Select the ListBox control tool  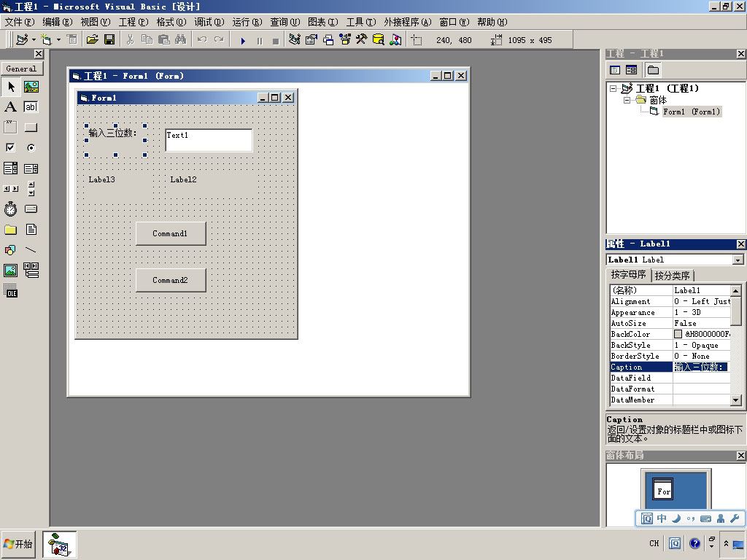(31, 168)
